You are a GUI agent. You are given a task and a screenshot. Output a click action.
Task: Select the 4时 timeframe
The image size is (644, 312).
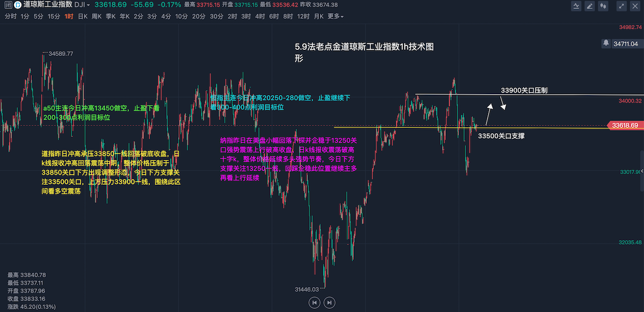pos(260,16)
